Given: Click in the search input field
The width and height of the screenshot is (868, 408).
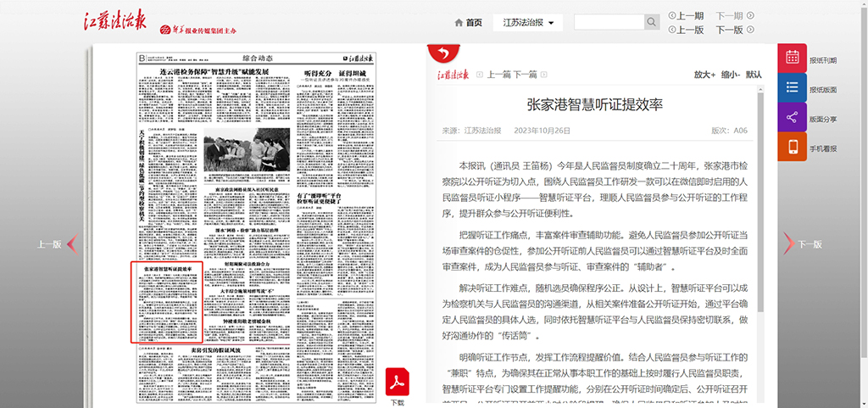Looking at the screenshot, I should [x=609, y=22].
